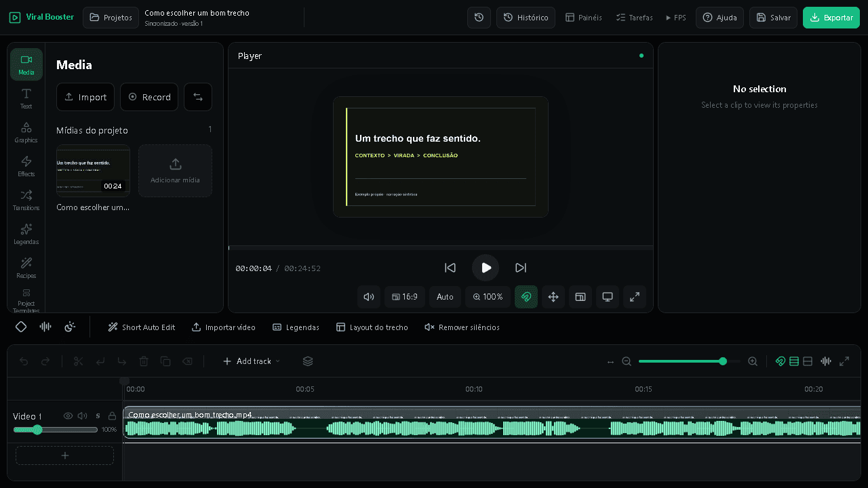The width and height of the screenshot is (868, 488).
Task: Open the 100% zoom level selector
Action: pos(488,297)
